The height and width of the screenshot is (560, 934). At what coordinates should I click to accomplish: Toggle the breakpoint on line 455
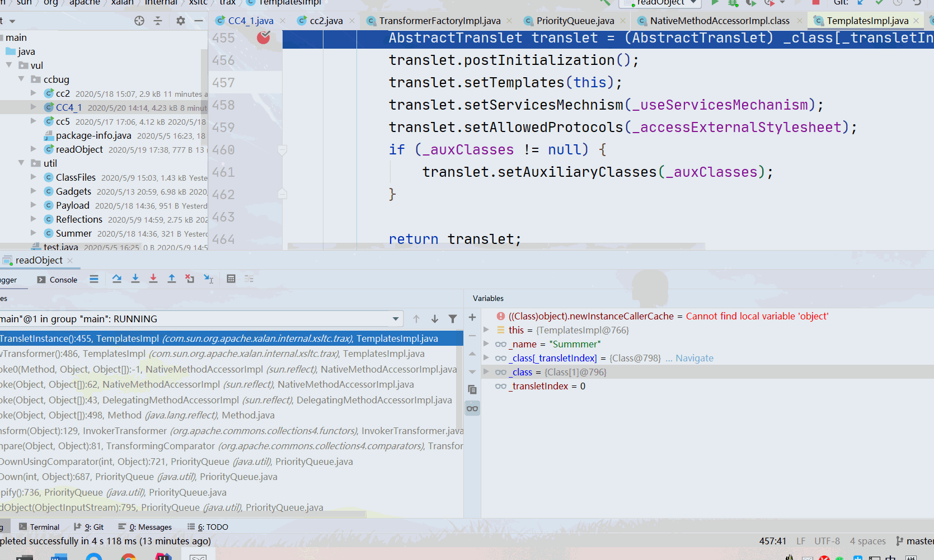[264, 37]
